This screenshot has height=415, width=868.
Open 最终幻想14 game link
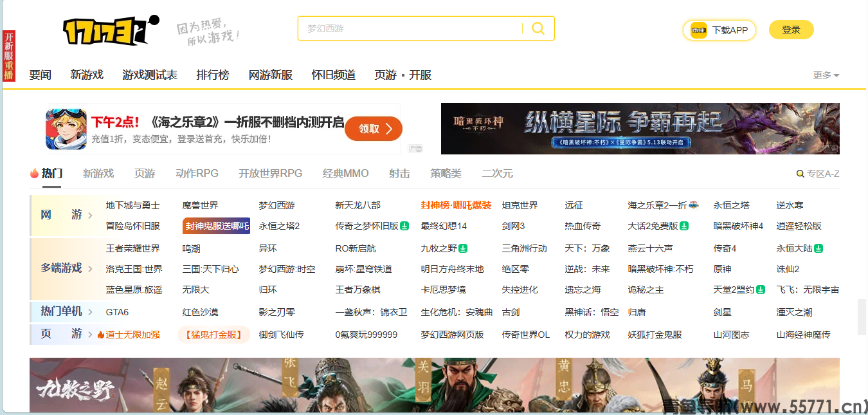pos(444,226)
